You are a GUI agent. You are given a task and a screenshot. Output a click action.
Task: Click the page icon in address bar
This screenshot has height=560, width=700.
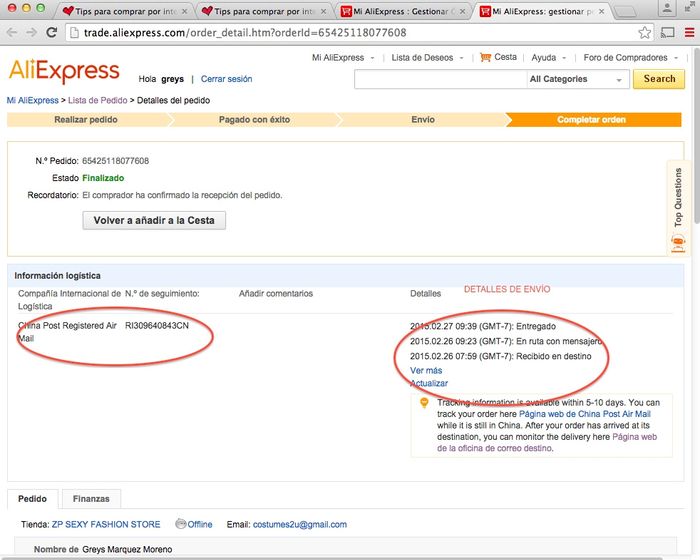[x=75, y=33]
